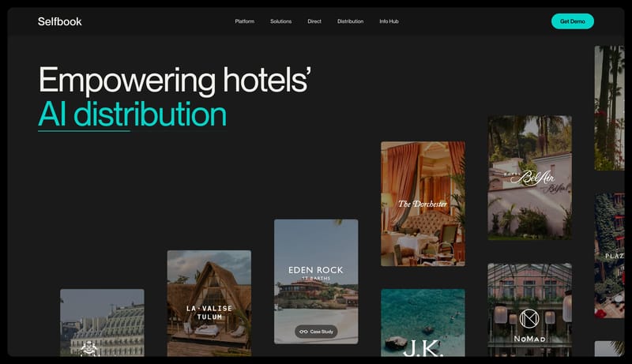Viewport: 632px width, 364px height.
Task: Open the palm trees card at top right
Action: pyautogui.click(x=608, y=107)
